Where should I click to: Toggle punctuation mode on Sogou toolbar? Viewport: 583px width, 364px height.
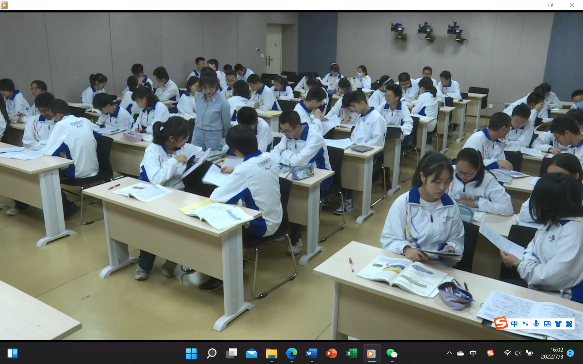click(x=525, y=324)
